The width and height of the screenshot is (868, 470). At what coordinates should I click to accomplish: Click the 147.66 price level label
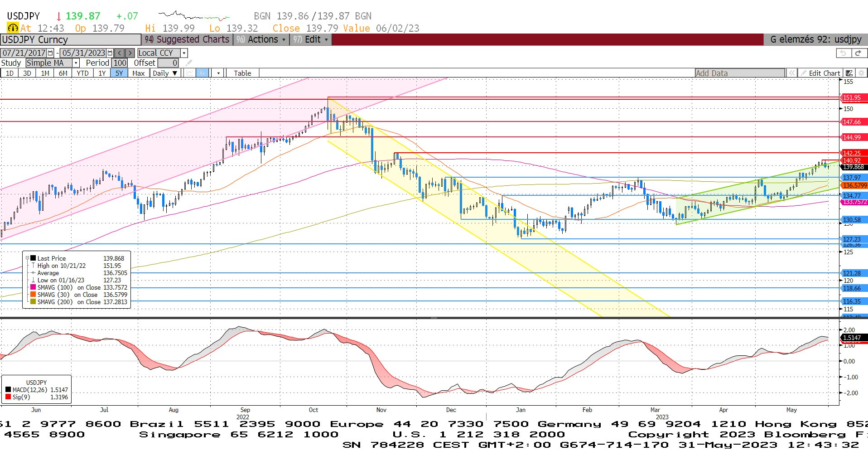854,122
